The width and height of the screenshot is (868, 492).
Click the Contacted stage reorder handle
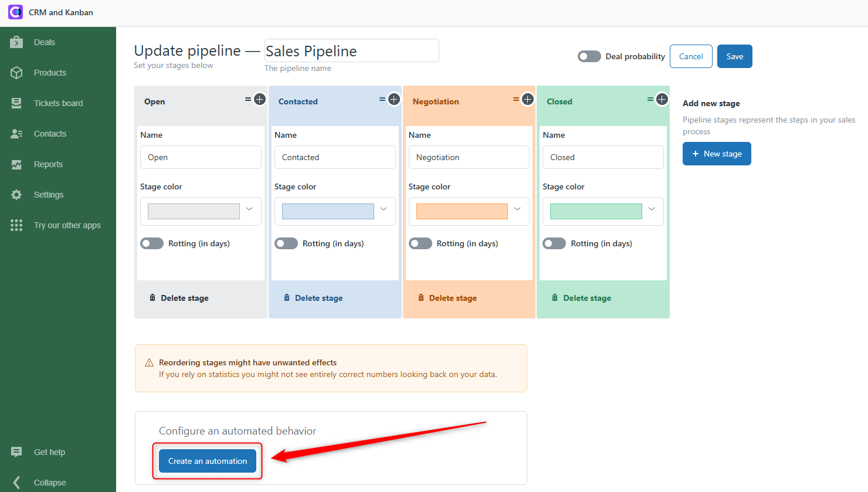(x=382, y=99)
